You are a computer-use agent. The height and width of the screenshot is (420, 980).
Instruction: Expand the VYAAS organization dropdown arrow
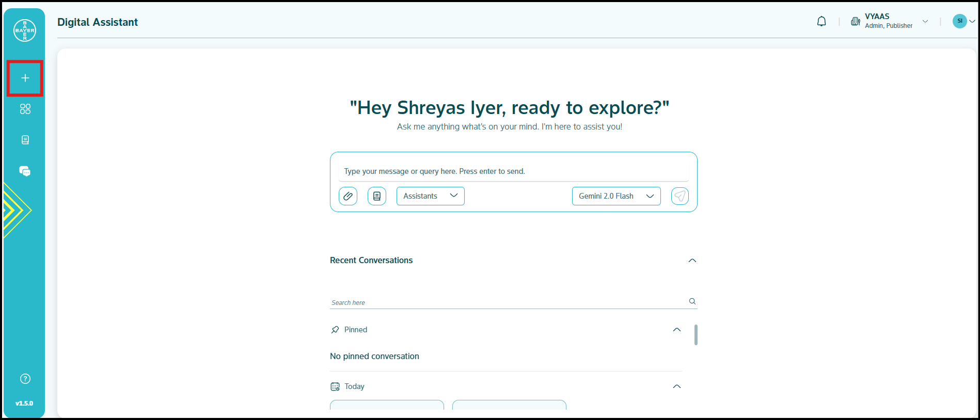925,21
